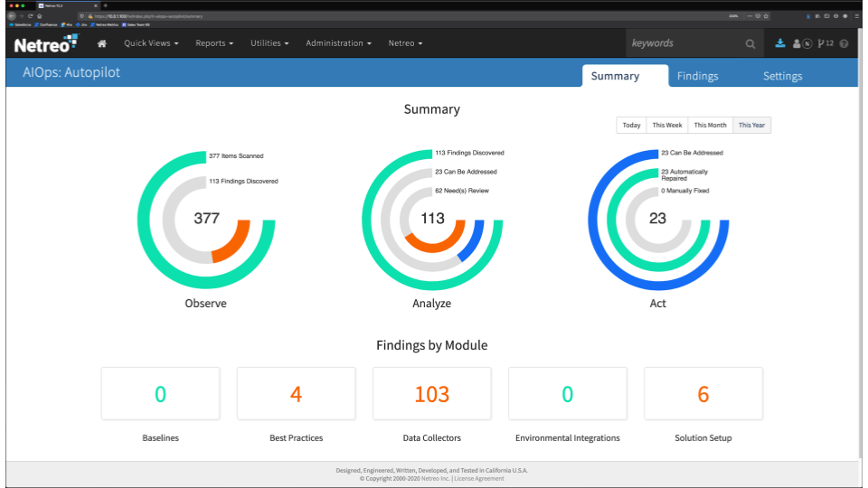Select the Summary tab

coord(625,76)
